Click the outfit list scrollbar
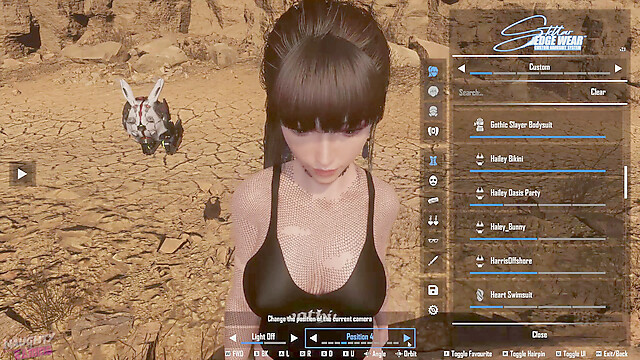This screenshot has width=640, height=360. pos(625,182)
